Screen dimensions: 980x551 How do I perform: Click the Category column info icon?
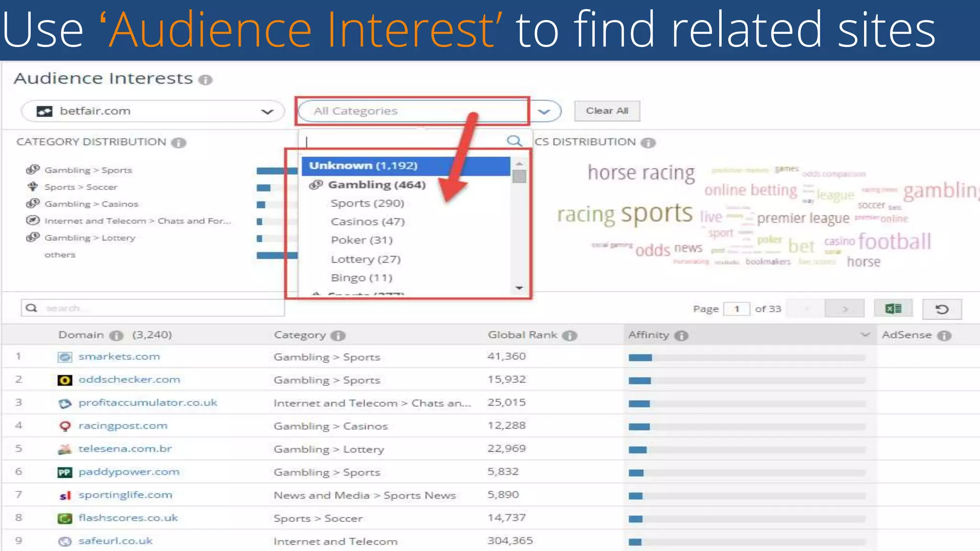tap(338, 336)
